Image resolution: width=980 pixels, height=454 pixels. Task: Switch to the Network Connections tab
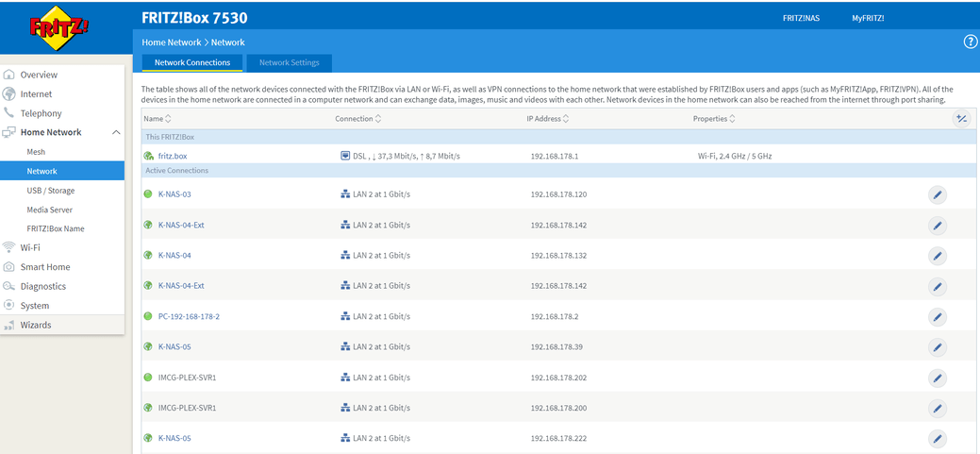(191, 62)
